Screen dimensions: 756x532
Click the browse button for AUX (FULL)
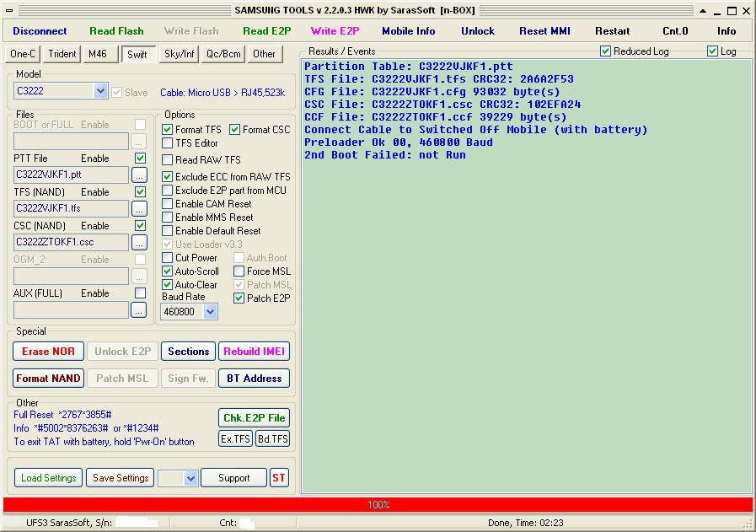point(139,310)
